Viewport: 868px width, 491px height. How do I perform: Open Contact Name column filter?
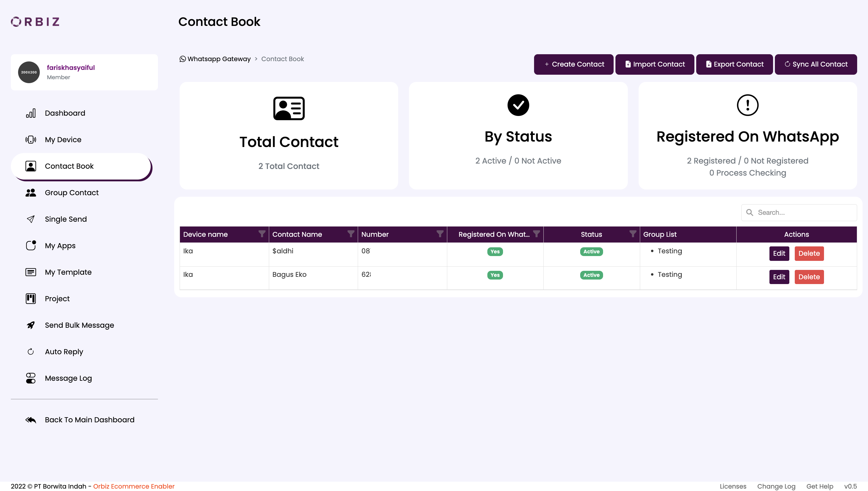[351, 234]
